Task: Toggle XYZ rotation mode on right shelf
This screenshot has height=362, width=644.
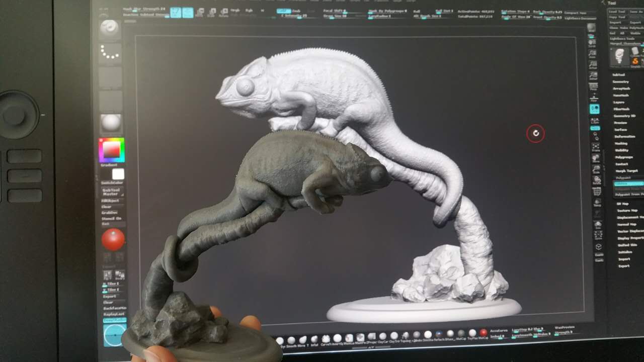Action: pyautogui.click(x=595, y=128)
